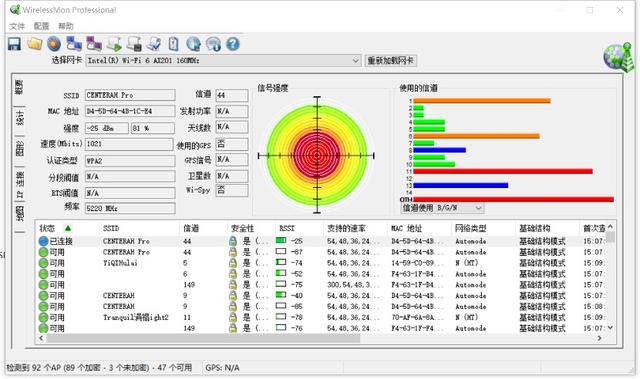This screenshot has height=379, width=640.
Task: Open the 配置 menu
Action: [x=41, y=27]
